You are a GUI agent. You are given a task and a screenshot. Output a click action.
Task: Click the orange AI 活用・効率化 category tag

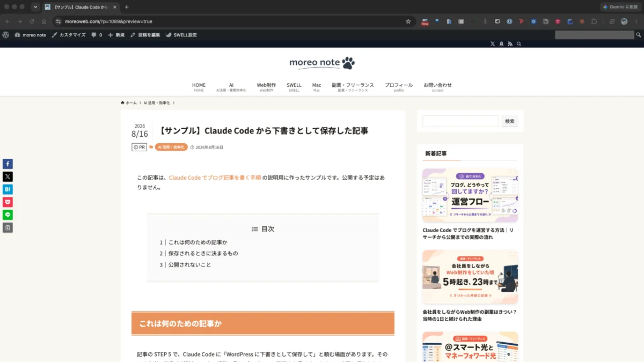[x=171, y=147]
